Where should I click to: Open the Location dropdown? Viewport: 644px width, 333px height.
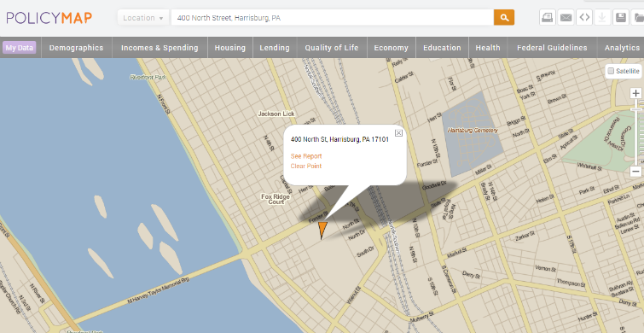coord(143,18)
